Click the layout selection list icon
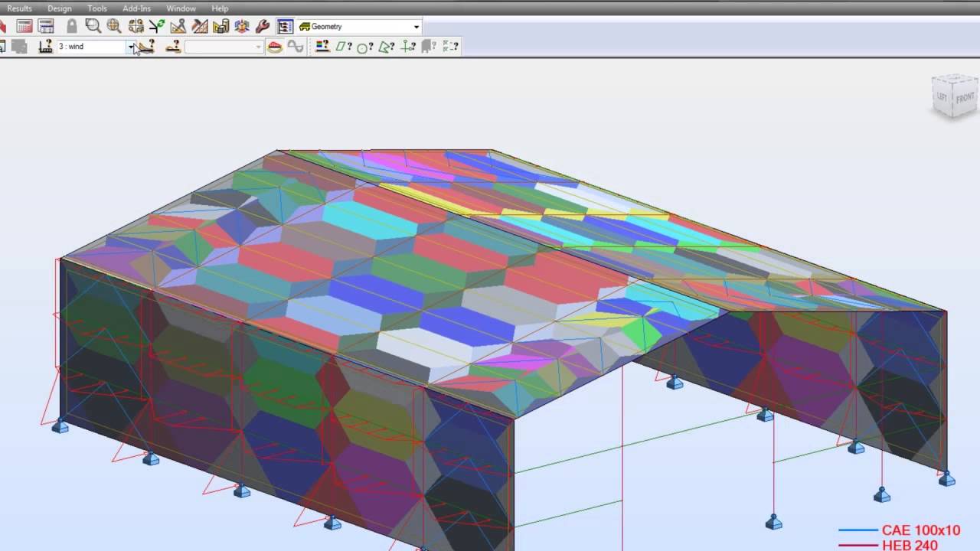The width and height of the screenshot is (980, 551). (x=285, y=27)
